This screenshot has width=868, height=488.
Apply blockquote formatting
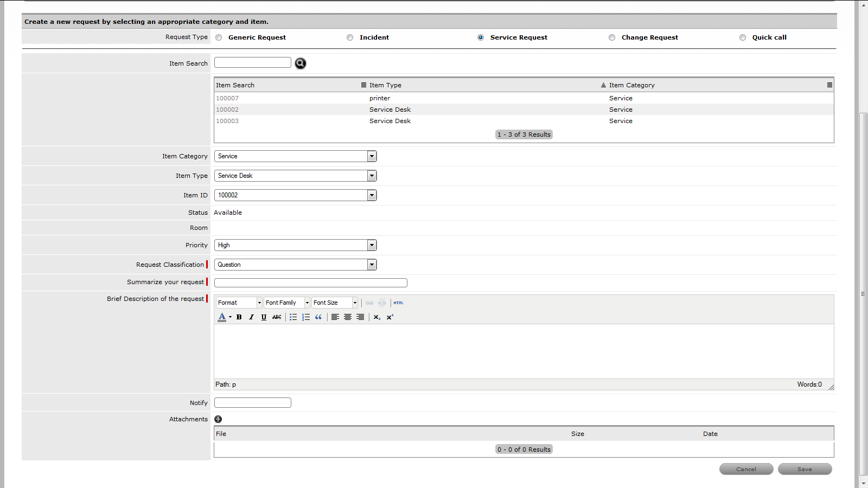(318, 317)
